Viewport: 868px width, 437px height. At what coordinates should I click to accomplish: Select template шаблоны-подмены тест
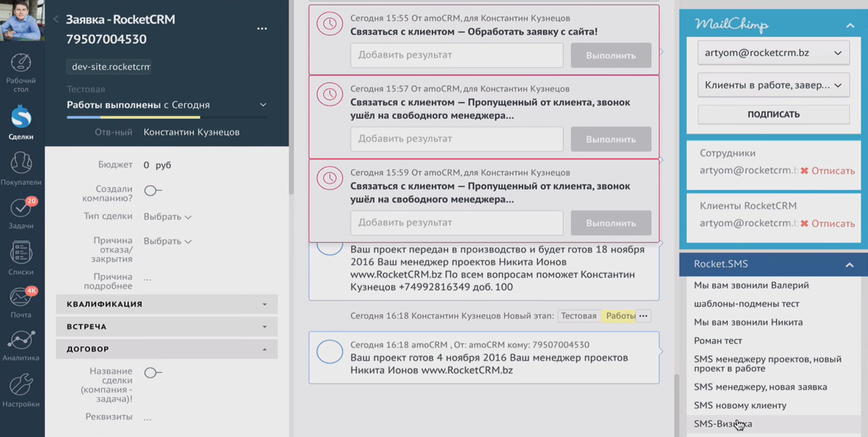(x=746, y=304)
